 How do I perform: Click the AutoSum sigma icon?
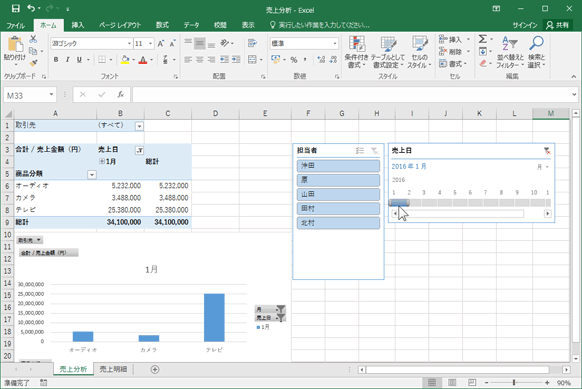tap(483, 39)
